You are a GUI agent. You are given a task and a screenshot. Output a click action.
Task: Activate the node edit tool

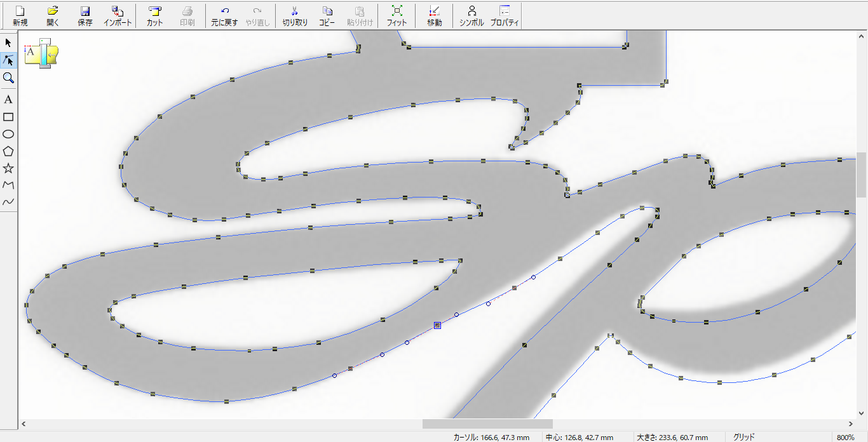coord(8,60)
